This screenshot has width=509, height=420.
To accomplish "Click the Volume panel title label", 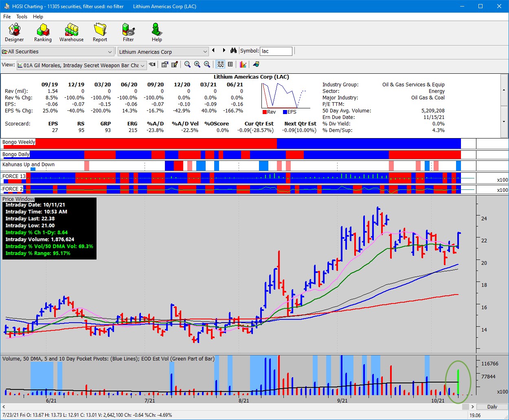I will click(108, 359).
